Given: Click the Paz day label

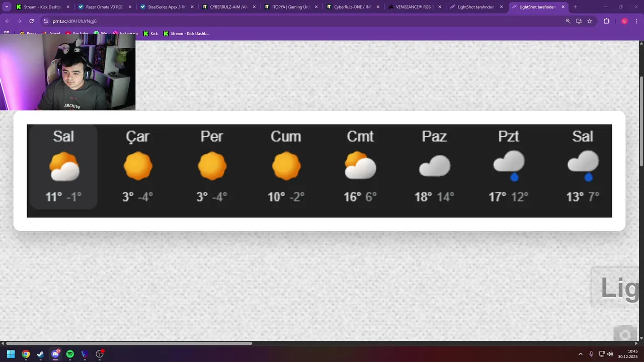Looking at the screenshot, I should click(434, 136).
